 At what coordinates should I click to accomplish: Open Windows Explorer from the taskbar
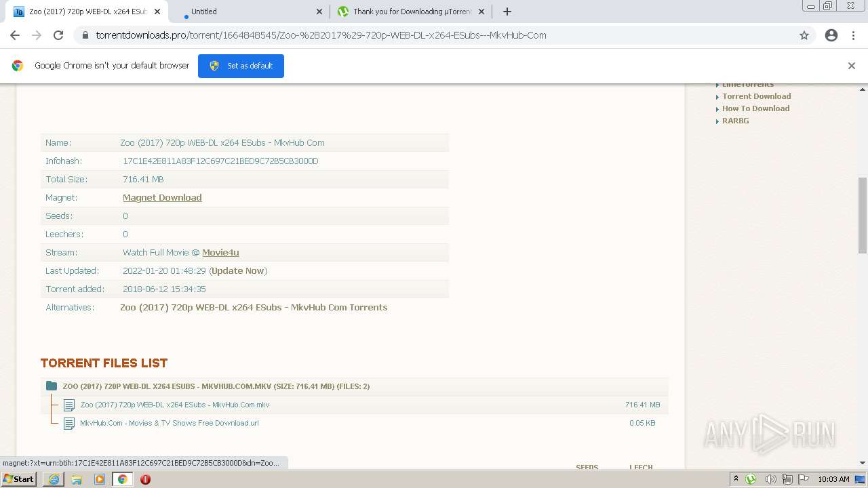77,479
